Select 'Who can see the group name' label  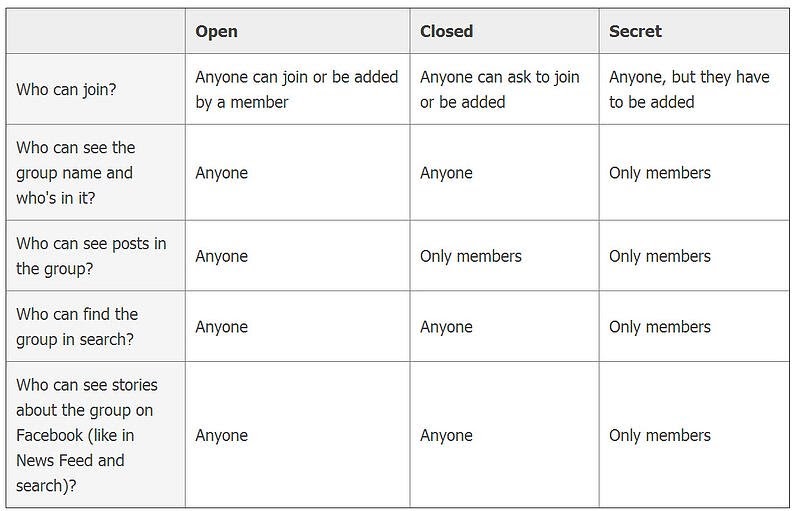click(x=75, y=172)
